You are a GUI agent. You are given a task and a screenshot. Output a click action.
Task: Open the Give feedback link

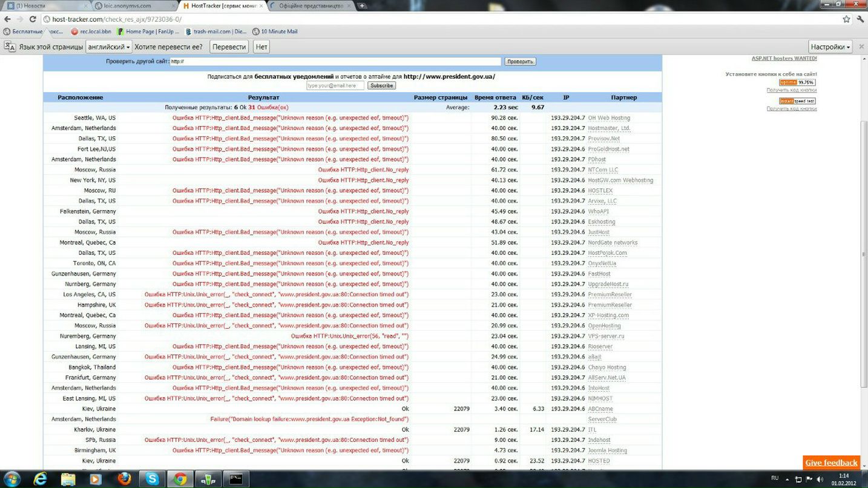[831, 463]
